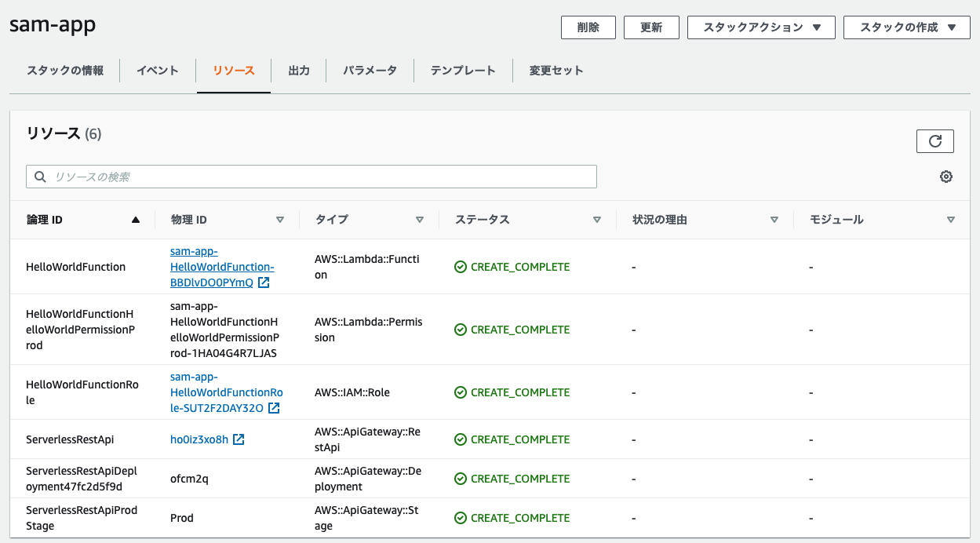The image size is (980, 543).
Task: Select ServerlessRestApiProdStage logical ID
Action: coord(82,518)
